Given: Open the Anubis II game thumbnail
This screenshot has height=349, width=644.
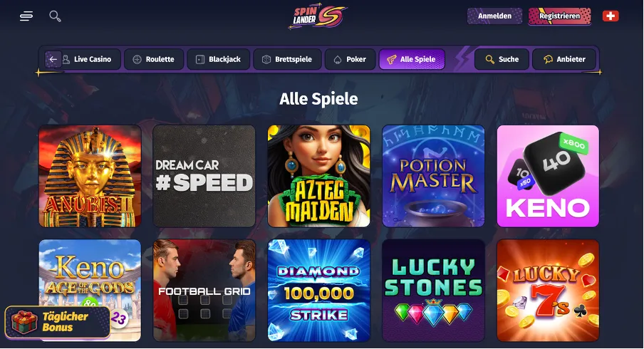Looking at the screenshot, I should (x=90, y=176).
